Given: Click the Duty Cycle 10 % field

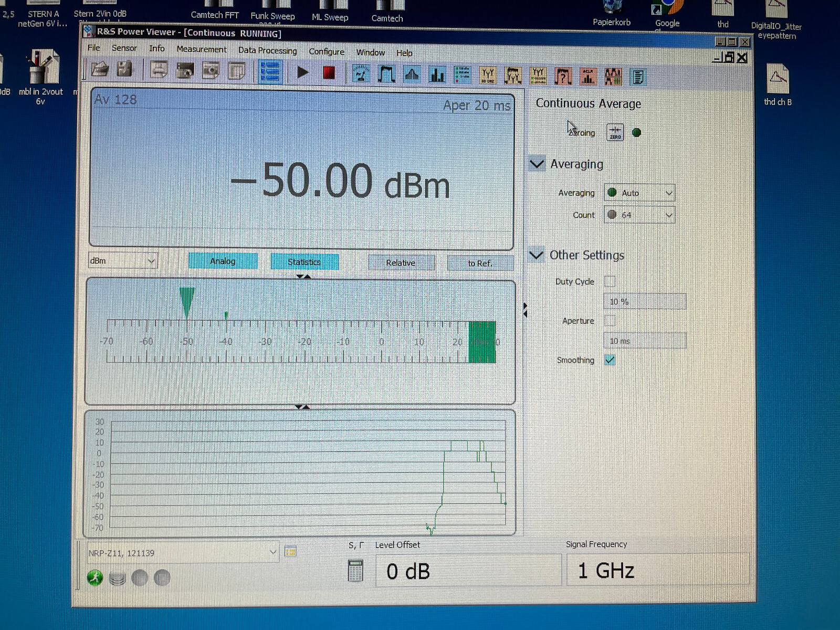Looking at the screenshot, I should coord(645,301).
